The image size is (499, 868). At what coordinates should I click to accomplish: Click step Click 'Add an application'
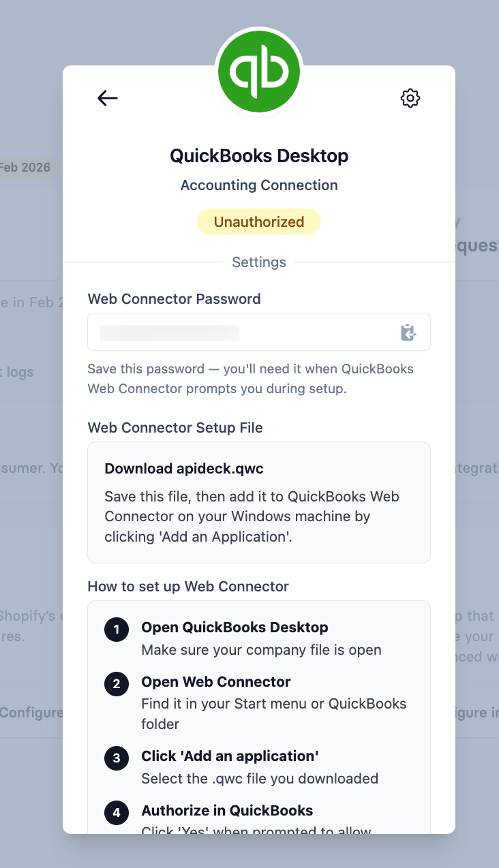pos(230,756)
